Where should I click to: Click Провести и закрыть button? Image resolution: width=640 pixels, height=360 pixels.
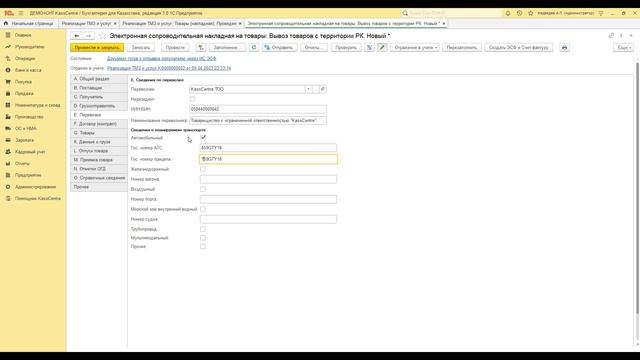[97, 47]
